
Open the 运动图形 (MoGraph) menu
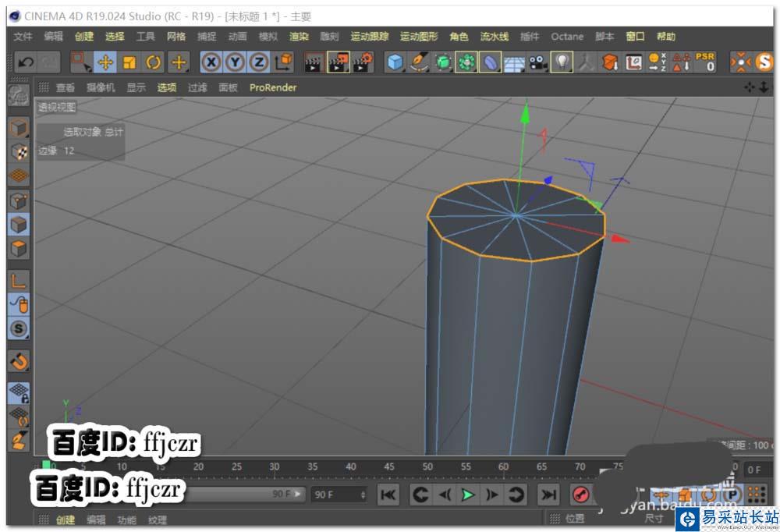419,37
